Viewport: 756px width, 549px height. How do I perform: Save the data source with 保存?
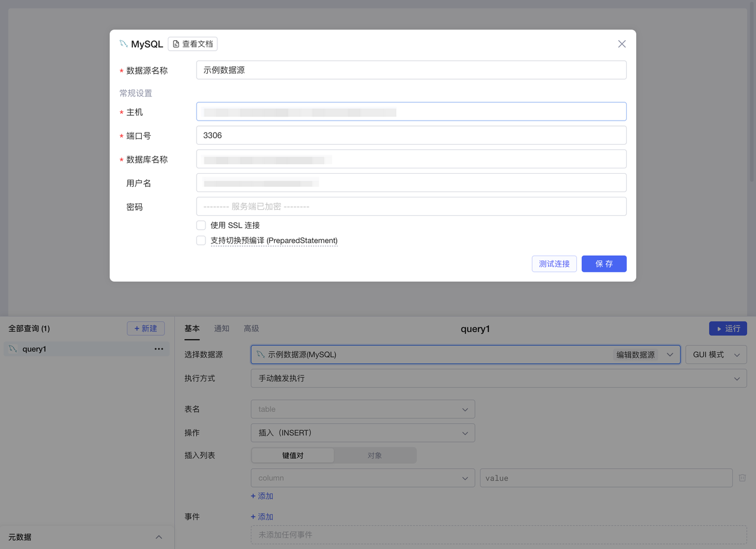[x=604, y=264]
